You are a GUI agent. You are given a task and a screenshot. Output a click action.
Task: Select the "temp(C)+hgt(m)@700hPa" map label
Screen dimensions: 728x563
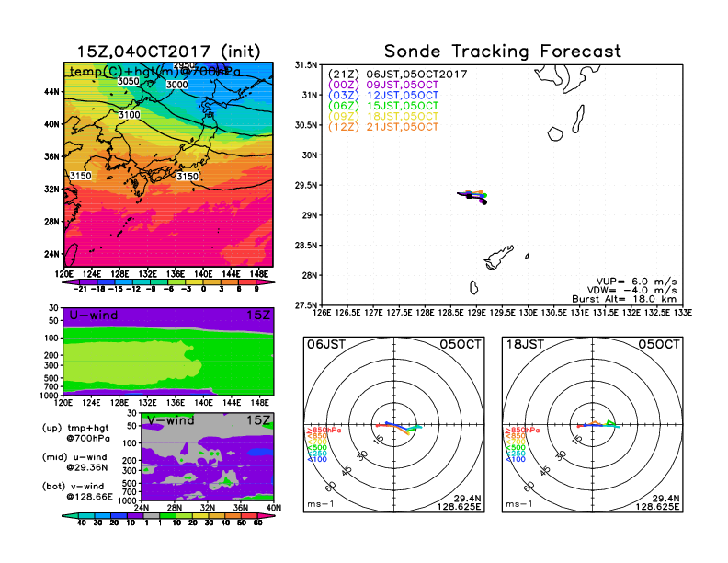pos(155,72)
